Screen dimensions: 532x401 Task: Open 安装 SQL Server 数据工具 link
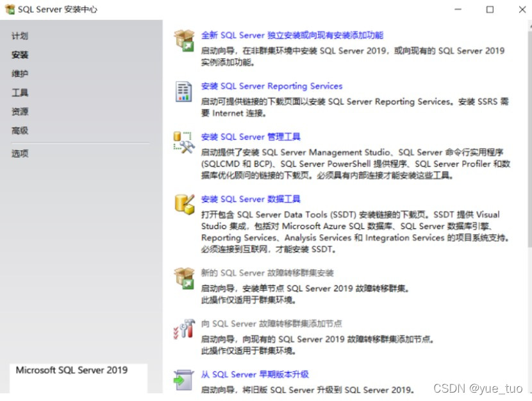[251, 199]
